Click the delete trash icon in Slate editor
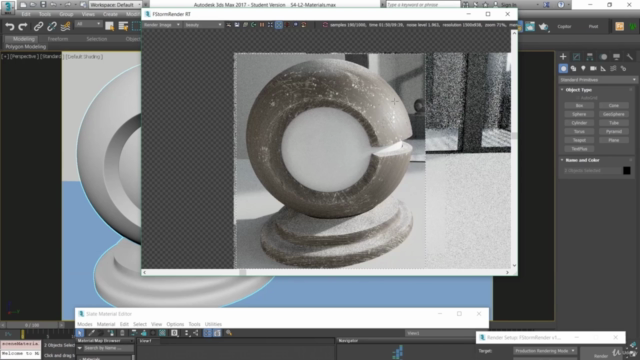This screenshot has width=640, height=360. tap(122, 333)
